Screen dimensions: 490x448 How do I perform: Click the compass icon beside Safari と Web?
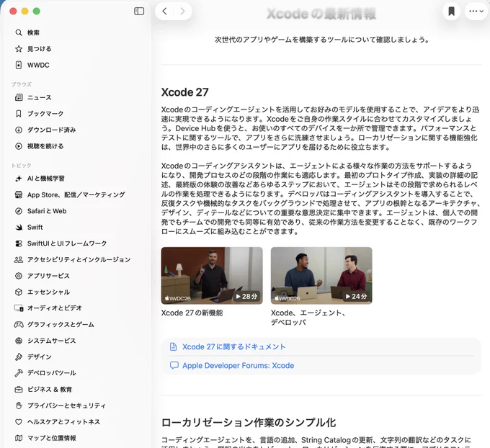pyautogui.click(x=19, y=211)
